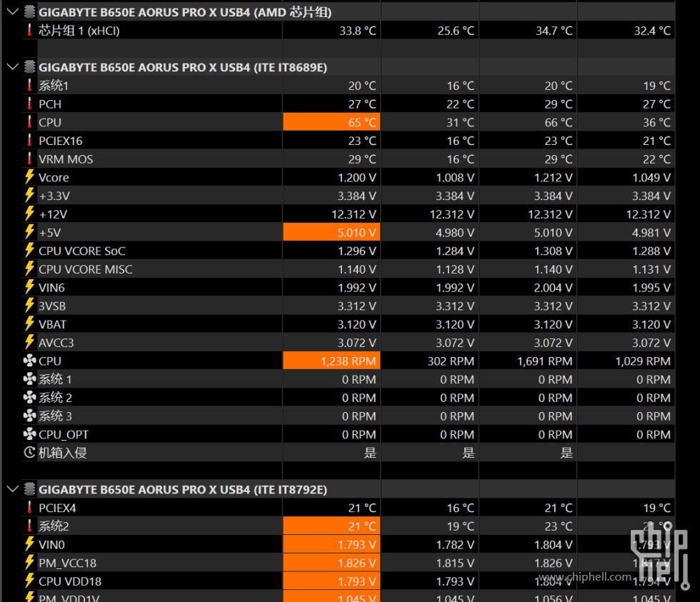
Task: Click the highlighted 1,238 RPM value
Action: click(x=331, y=361)
